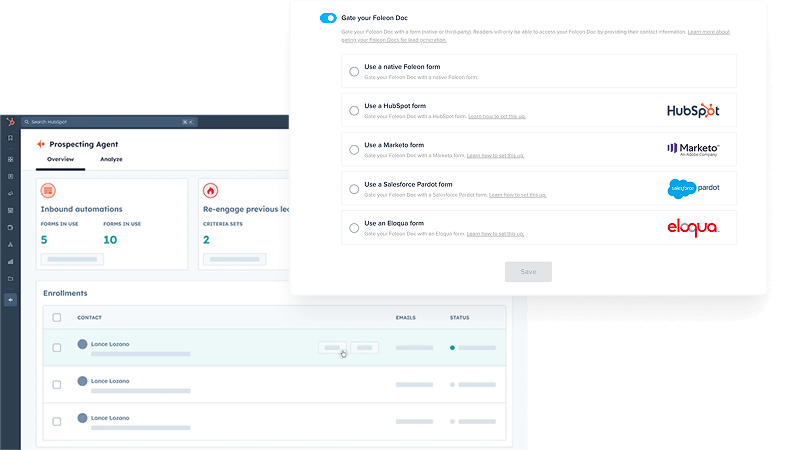
Task: Open the Automation hierarchy icon in sidebar
Action: 11,245
